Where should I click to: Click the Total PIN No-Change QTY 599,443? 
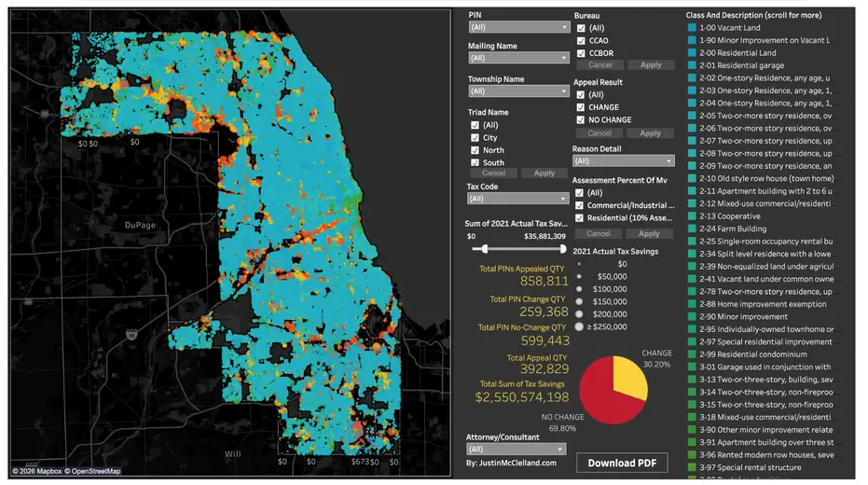545,340
